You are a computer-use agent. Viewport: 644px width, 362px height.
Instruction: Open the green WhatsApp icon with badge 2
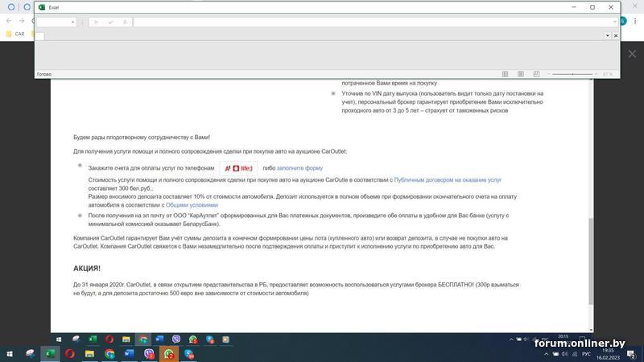[x=168, y=354]
